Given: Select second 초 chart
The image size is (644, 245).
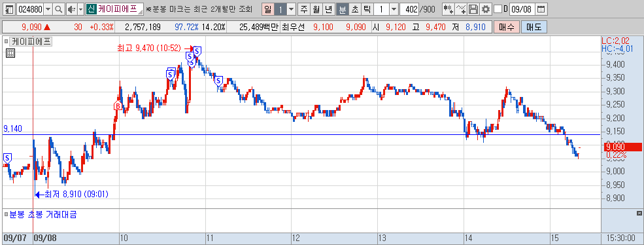Looking at the screenshot, I should coord(354,9).
